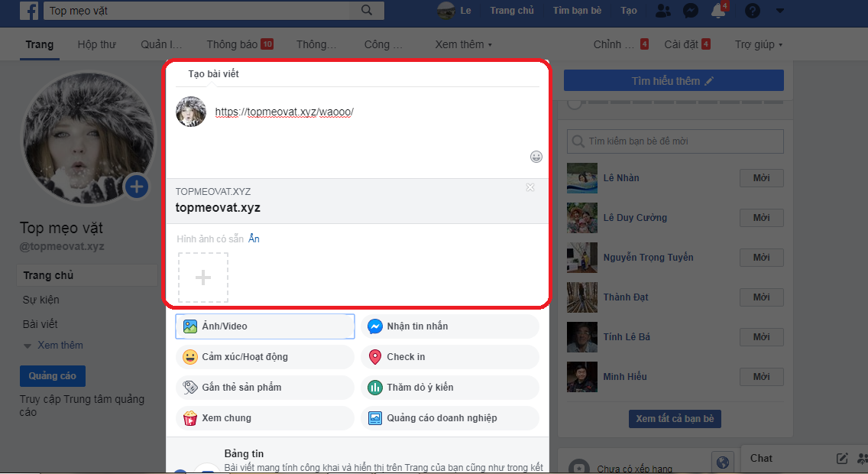Open the notifications bell icon

[x=717, y=11]
